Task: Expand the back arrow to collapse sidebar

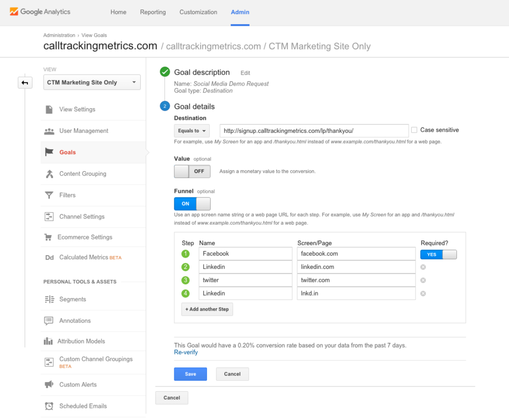Action: pyautogui.click(x=25, y=82)
